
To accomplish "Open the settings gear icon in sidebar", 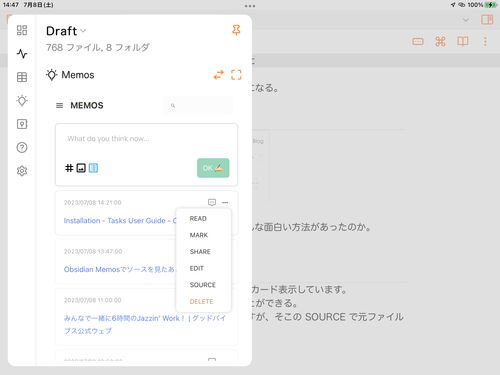I will 22,171.
